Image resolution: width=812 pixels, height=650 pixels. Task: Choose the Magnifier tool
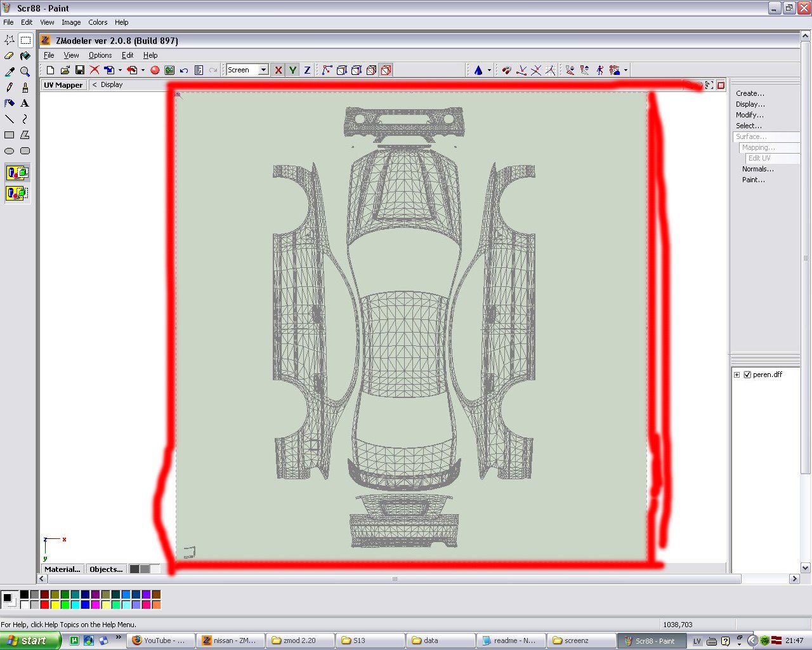[x=25, y=72]
